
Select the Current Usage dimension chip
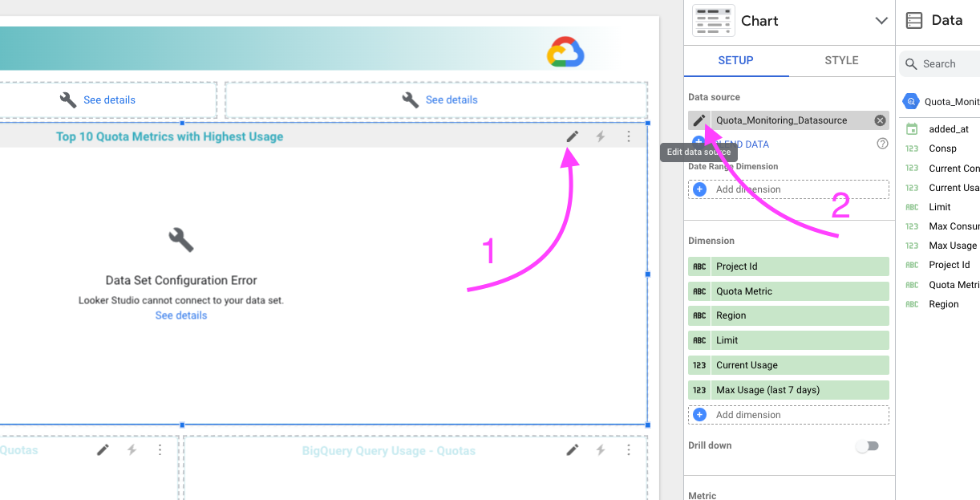coord(788,365)
